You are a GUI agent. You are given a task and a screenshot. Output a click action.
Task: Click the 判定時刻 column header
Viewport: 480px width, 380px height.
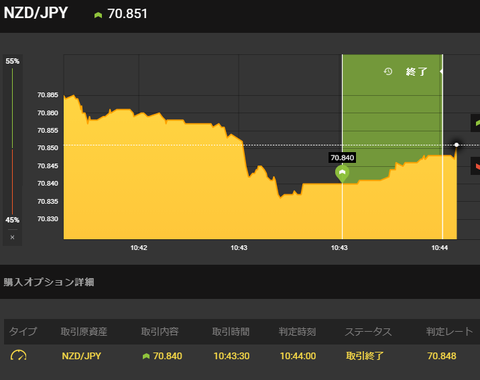click(297, 332)
